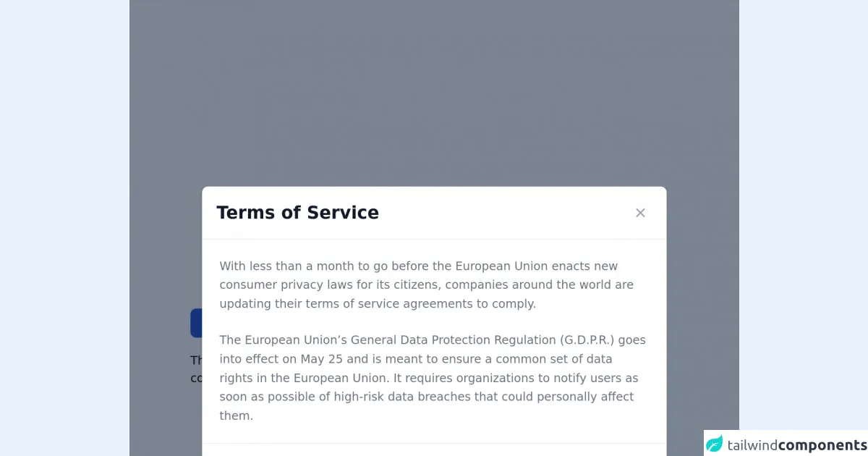Click the partially hidden blue button behind modal
Viewport: 868px width, 456px height.
coord(196,323)
